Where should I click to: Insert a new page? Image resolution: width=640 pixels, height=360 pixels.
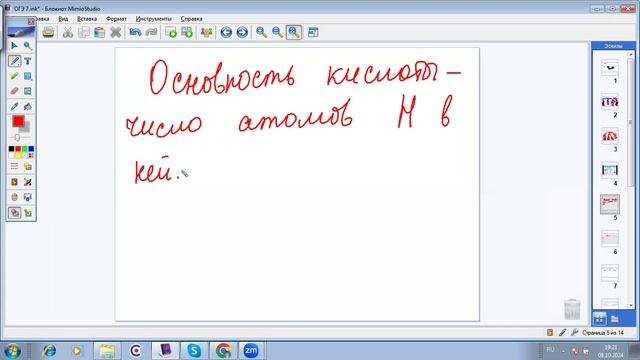tap(171, 32)
